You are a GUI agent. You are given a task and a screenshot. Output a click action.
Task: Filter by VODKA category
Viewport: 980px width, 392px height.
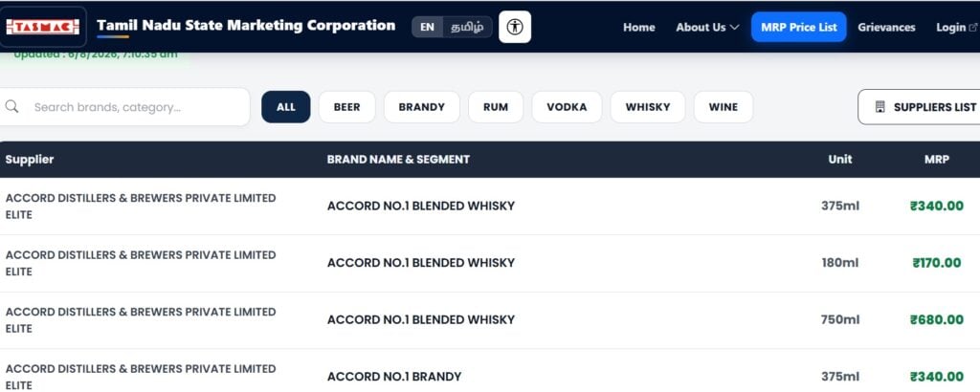coord(567,107)
